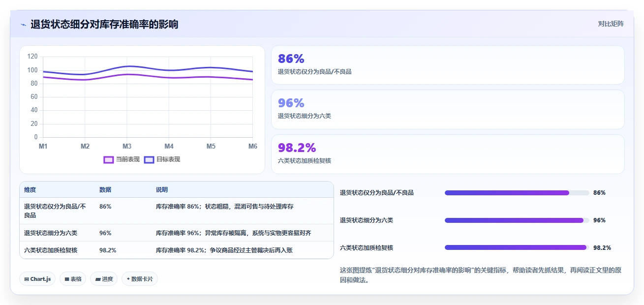
Task: Click description 异常库存被隔离
Action: 226,233
